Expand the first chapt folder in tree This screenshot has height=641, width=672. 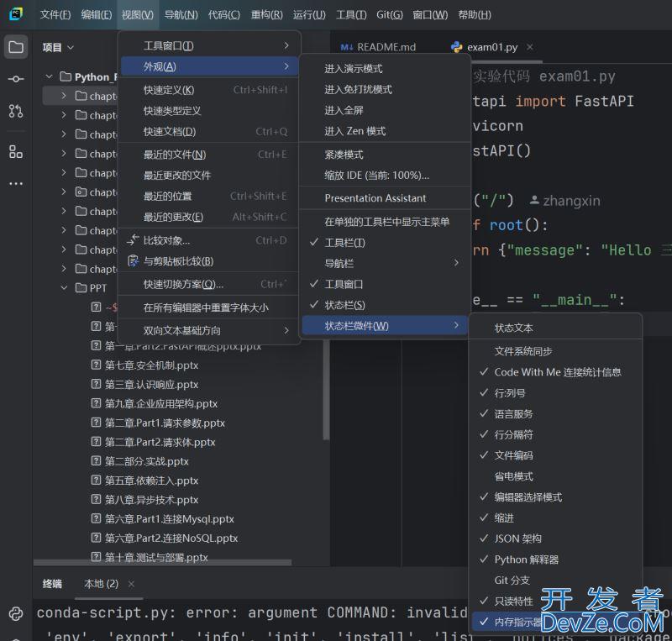point(65,96)
